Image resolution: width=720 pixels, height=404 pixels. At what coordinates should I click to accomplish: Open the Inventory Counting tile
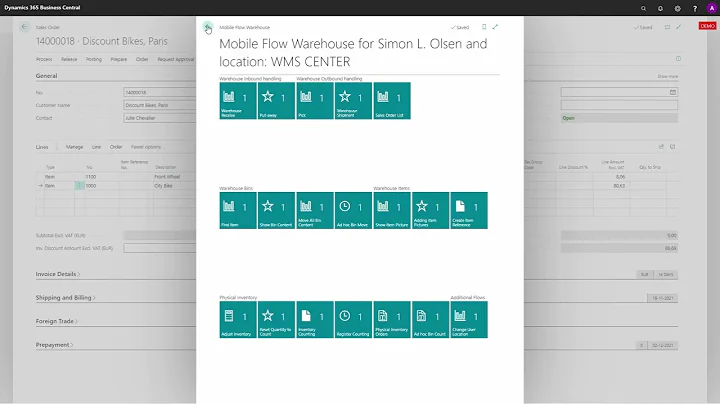click(x=315, y=320)
